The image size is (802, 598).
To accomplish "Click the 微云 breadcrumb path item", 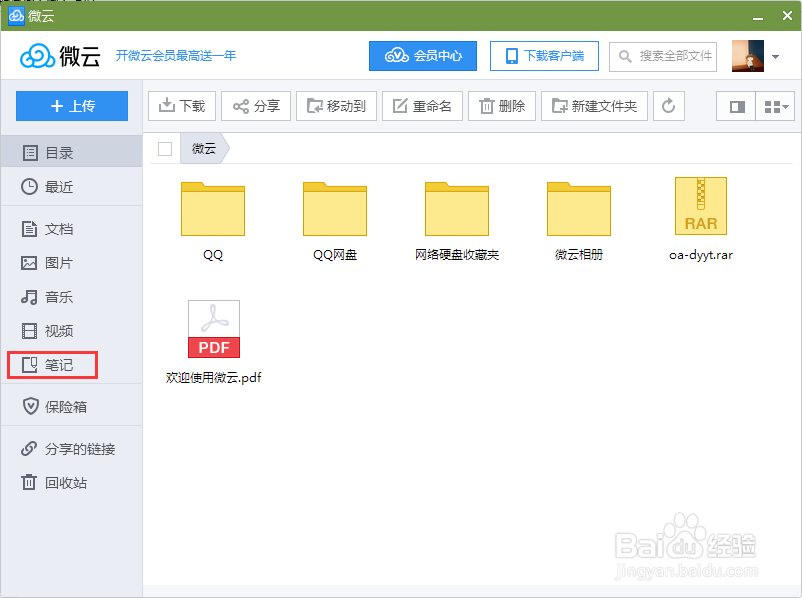I will [x=204, y=149].
